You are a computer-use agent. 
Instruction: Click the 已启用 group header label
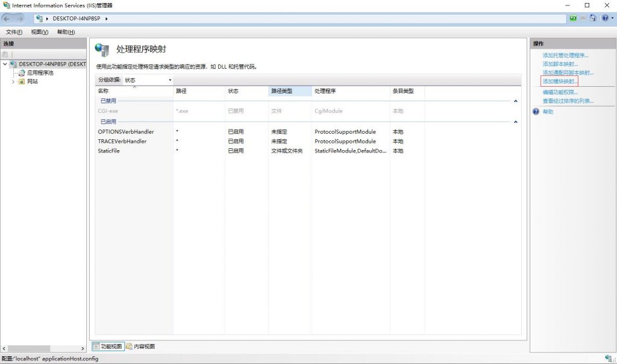coord(108,122)
